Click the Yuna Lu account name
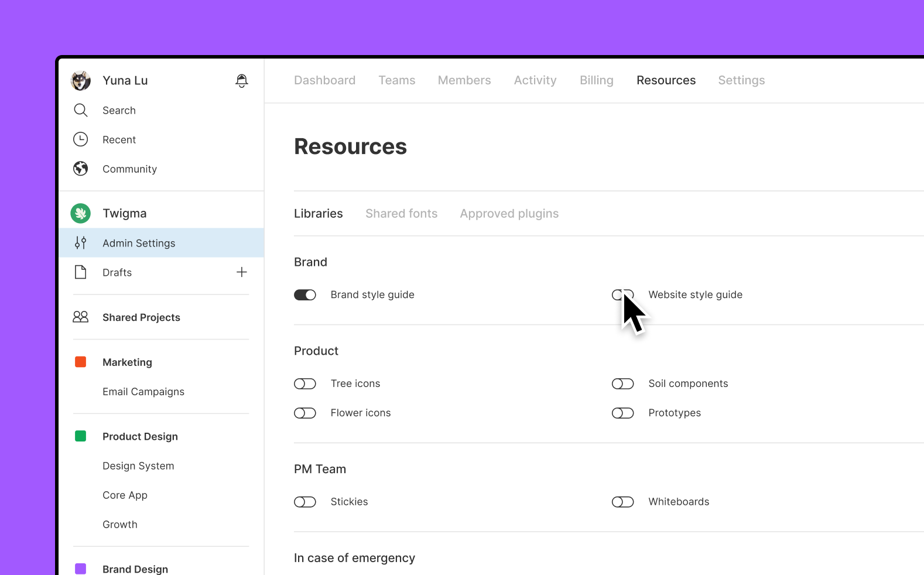This screenshot has height=575, width=924. click(x=125, y=80)
